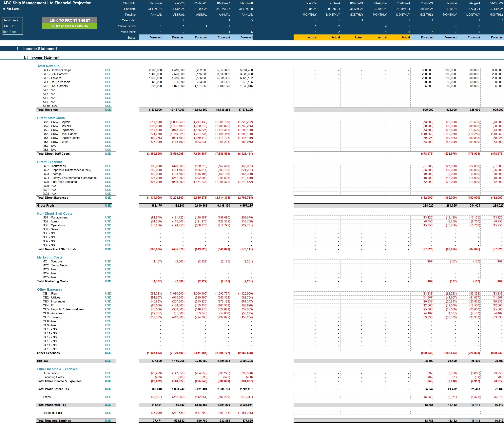Select Total Profit After Tax value 115,461
The height and width of the screenshot is (433, 504).
pos(156,405)
